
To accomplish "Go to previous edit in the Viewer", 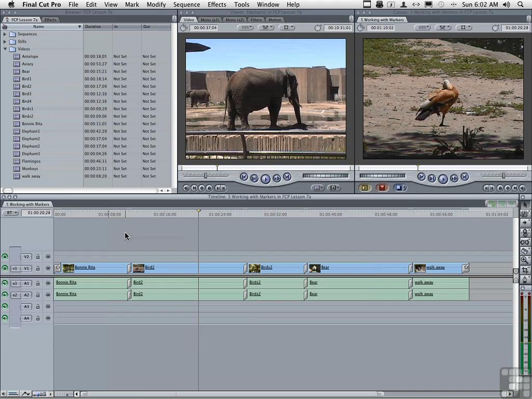I will pos(244,177).
